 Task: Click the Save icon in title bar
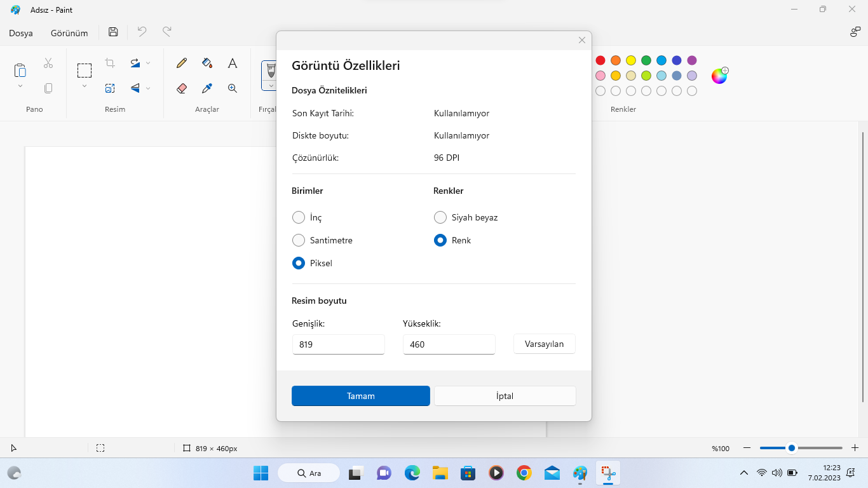point(113,32)
